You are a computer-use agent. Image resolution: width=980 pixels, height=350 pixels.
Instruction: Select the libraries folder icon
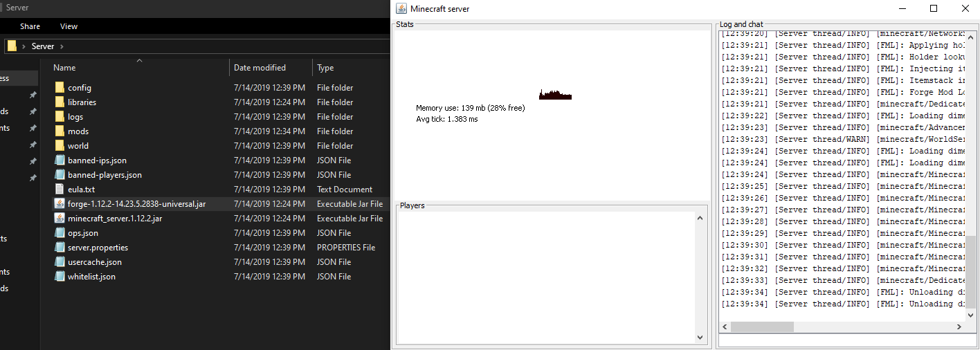coord(60,102)
